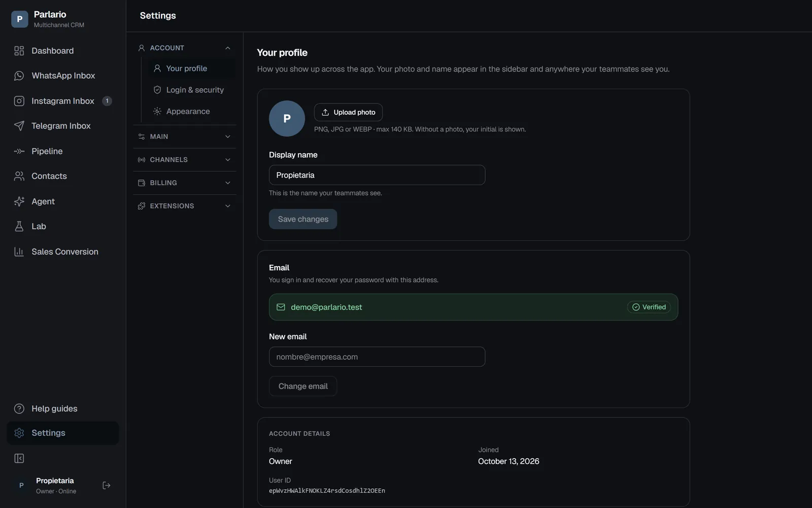Viewport: 812px width, 508px height.
Task: Open Lab flask icon
Action: click(x=19, y=227)
